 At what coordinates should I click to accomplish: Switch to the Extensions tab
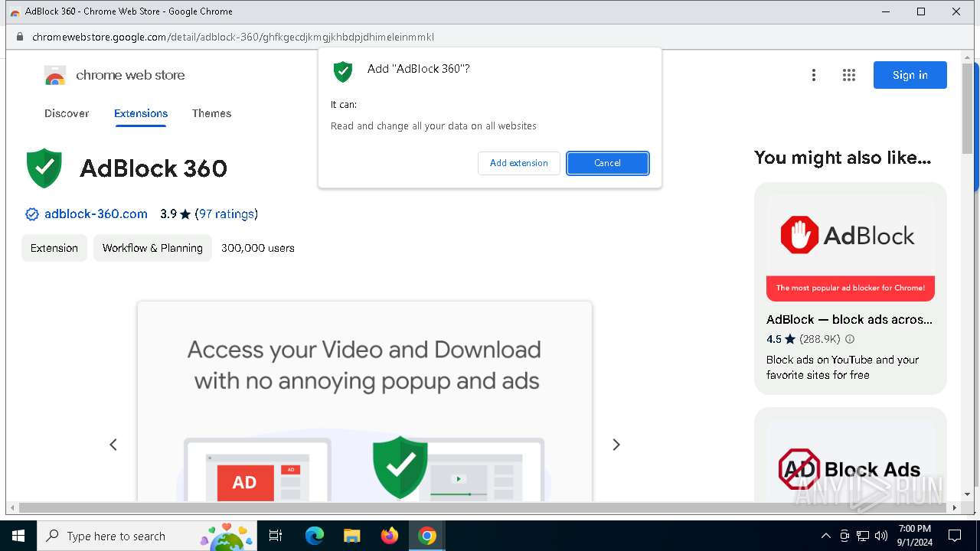click(x=141, y=113)
